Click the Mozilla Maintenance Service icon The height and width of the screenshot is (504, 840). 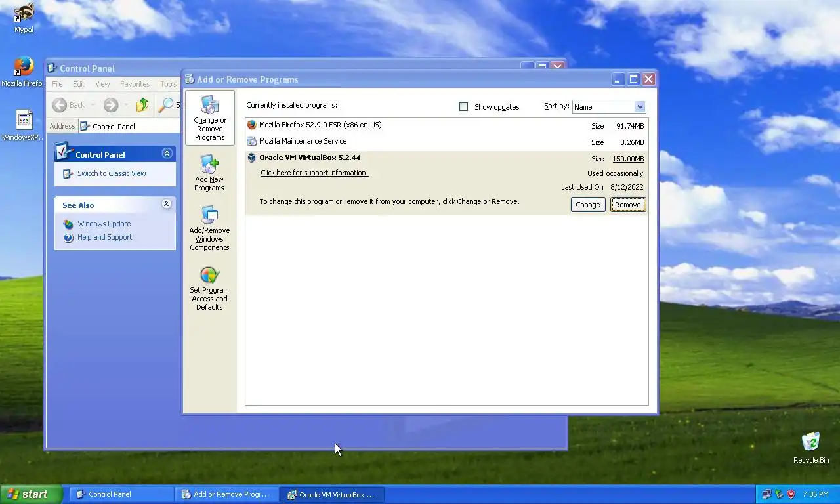point(251,141)
